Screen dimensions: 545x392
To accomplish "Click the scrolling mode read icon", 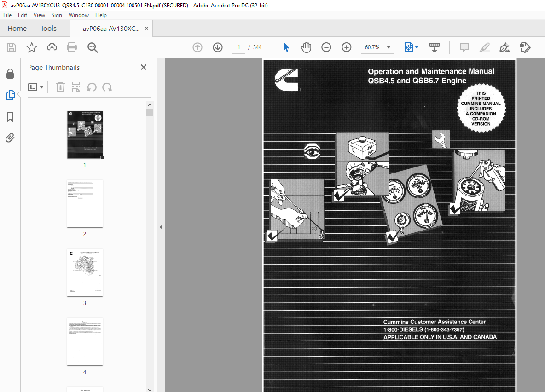I will tap(435, 47).
